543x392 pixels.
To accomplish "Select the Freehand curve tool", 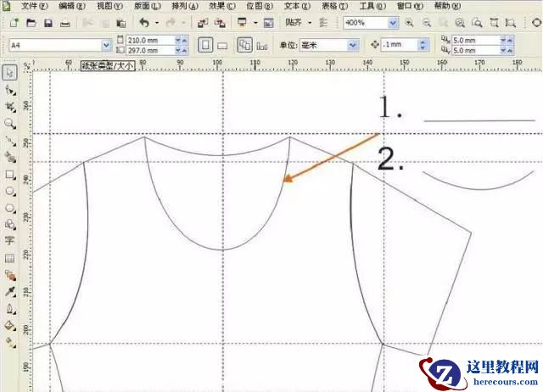I will [x=10, y=142].
